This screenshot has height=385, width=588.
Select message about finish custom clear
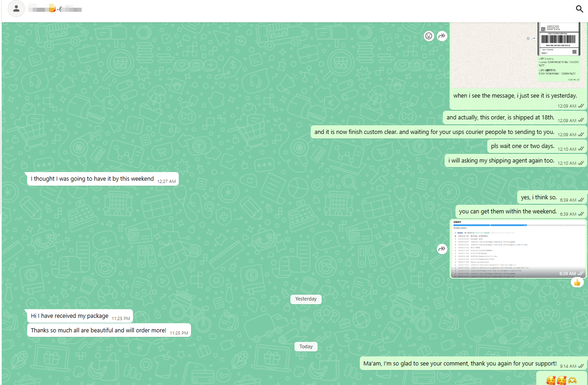coord(449,132)
